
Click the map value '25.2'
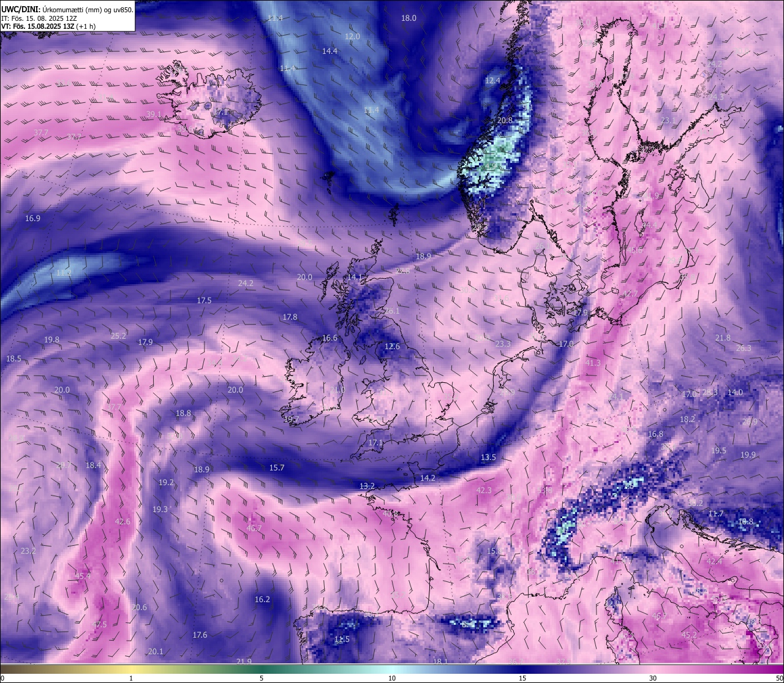click(118, 336)
